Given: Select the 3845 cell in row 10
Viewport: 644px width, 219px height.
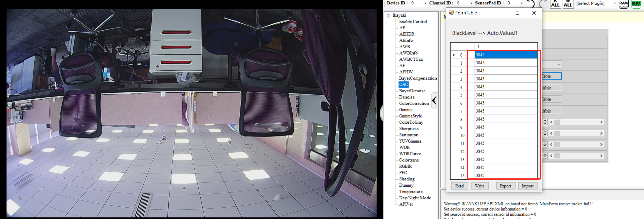Looking at the screenshot, I should pos(506,135).
